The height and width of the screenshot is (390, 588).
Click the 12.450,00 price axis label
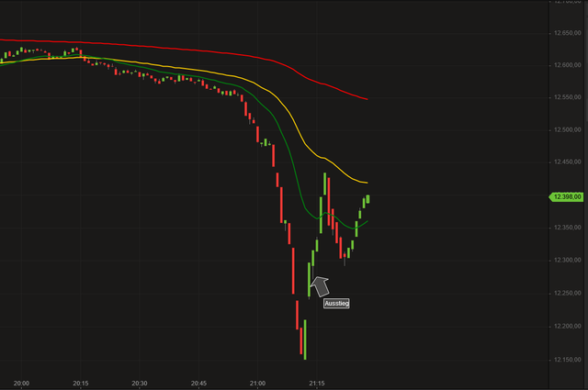pyautogui.click(x=568, y=162)
